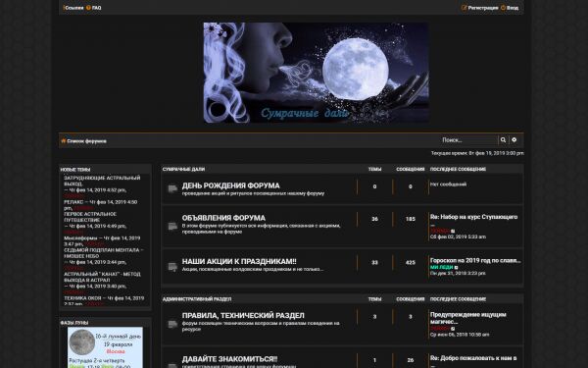Open АДМИНИСТРАТИВНЫЙ РАЗДЕЛ category header
The image size is (588, 368).
197,299
